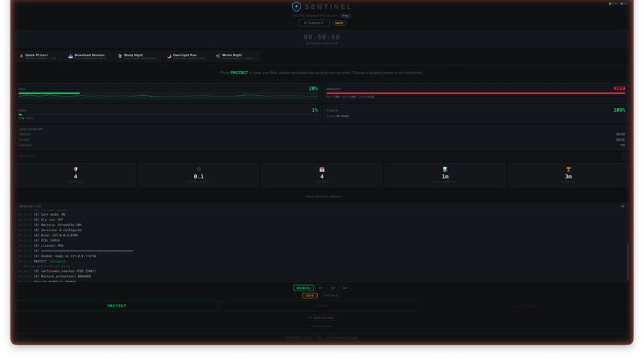The height and width of the screenshot is (358, 644).
Task: Choose the Study Night preset
Action: pyautogui.click(x=138, y=56)
